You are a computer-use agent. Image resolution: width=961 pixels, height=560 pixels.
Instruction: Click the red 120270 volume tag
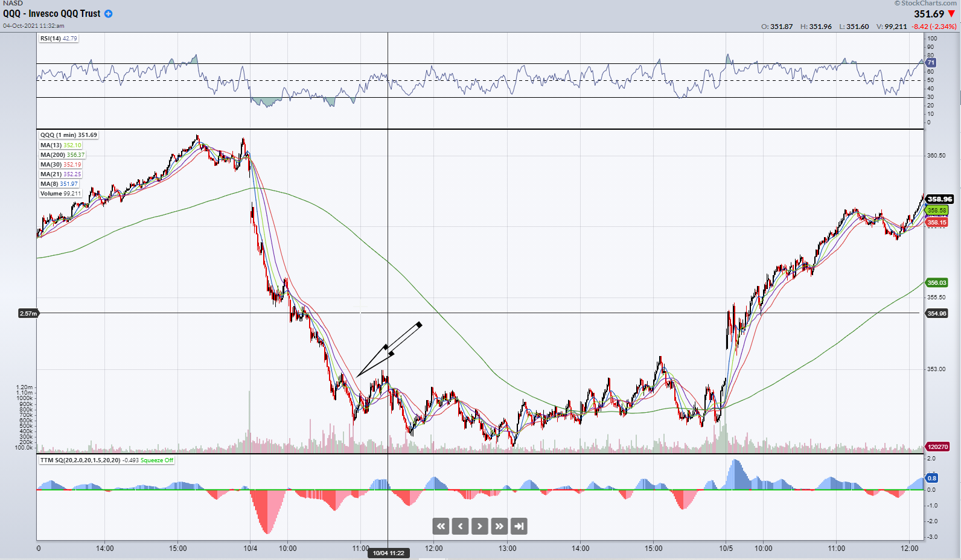tap(938, 447)
